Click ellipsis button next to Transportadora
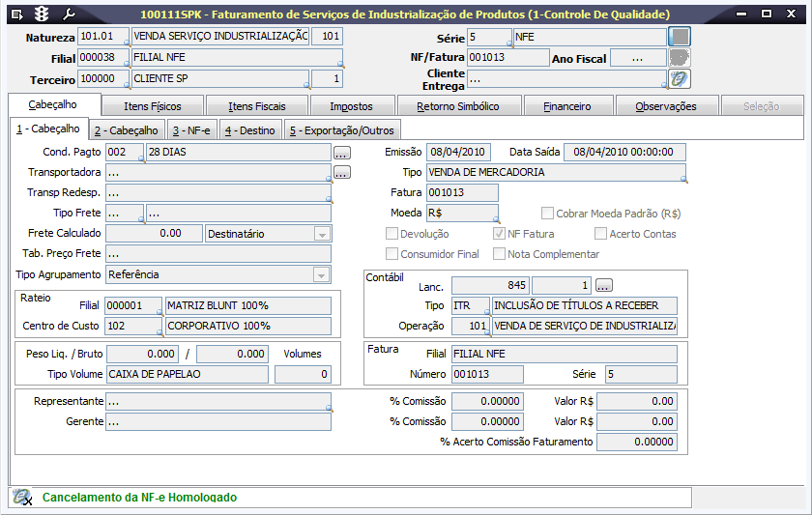This screenshot has width=812, height=515. (x=341, y=173)
